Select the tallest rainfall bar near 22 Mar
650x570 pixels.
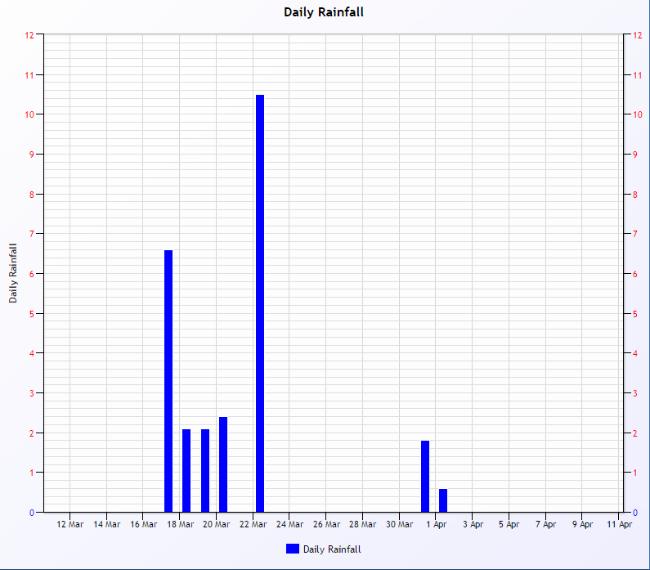260,303
